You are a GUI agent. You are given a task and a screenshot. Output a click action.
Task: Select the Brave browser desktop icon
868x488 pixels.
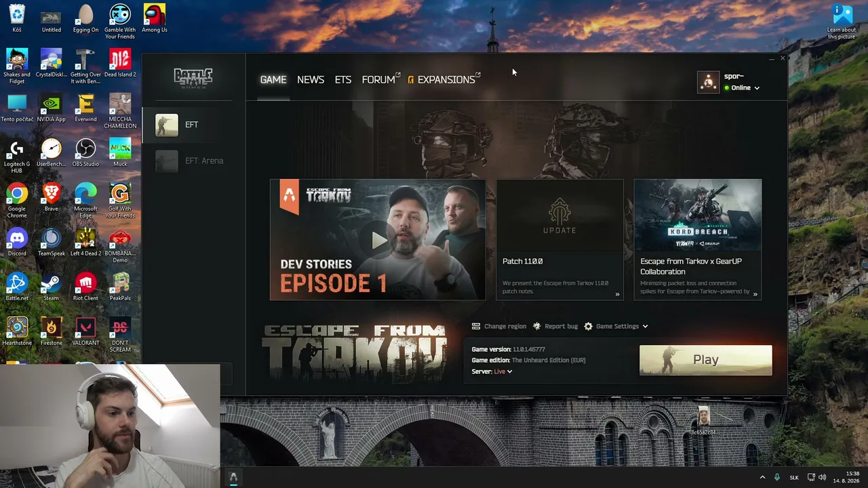point(52,197)
